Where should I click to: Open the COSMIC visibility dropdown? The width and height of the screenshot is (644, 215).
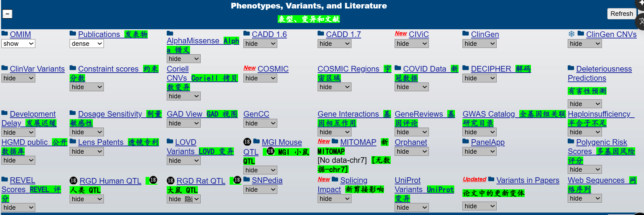[260, 78]
